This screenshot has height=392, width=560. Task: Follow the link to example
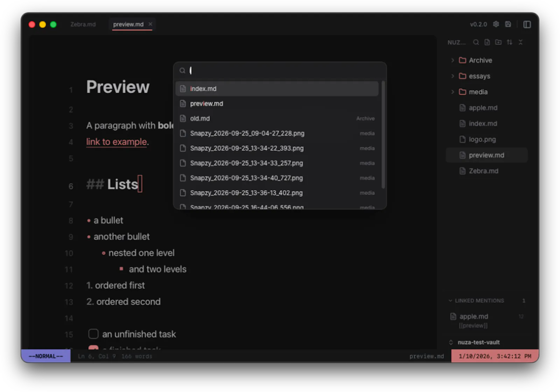[117, 142]
